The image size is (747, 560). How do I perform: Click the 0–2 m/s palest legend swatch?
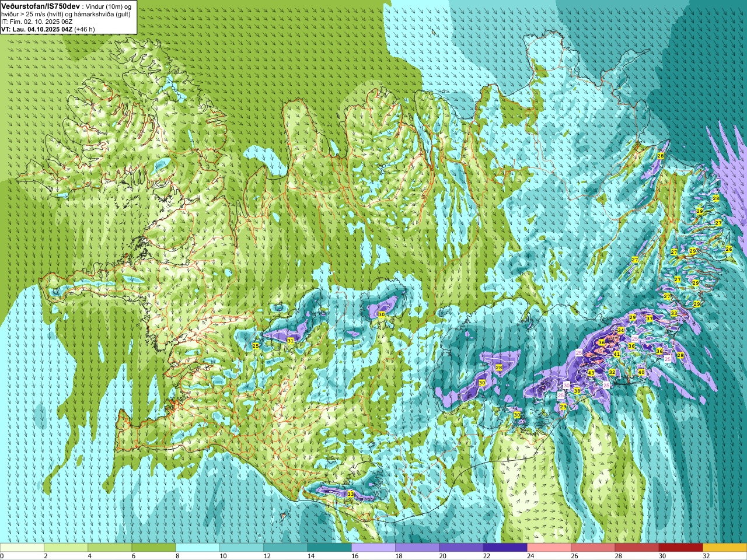click(x=22, y=548)
